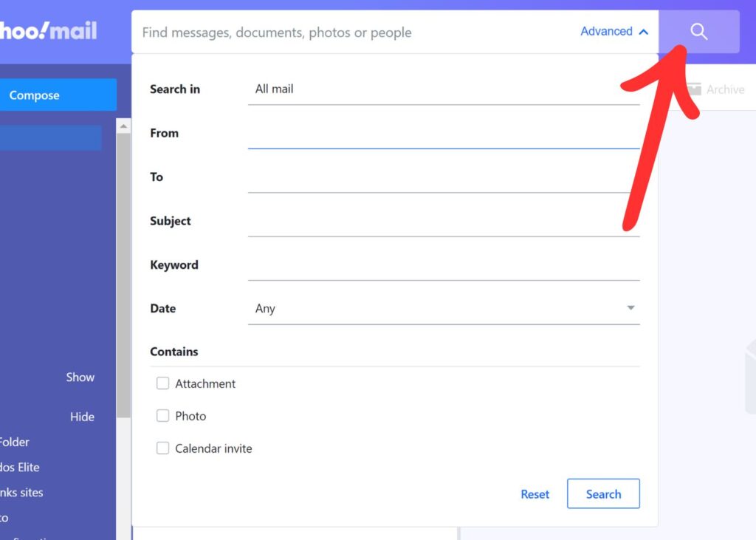Open the 'nks sites' folder
756x540 pixels.
pos(21,493)
